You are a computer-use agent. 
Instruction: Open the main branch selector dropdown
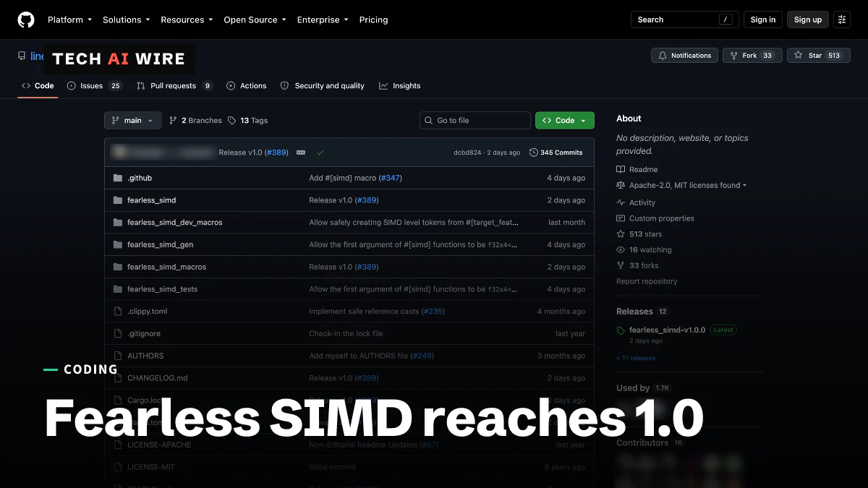pyautogui.click(x=132, y=121)
